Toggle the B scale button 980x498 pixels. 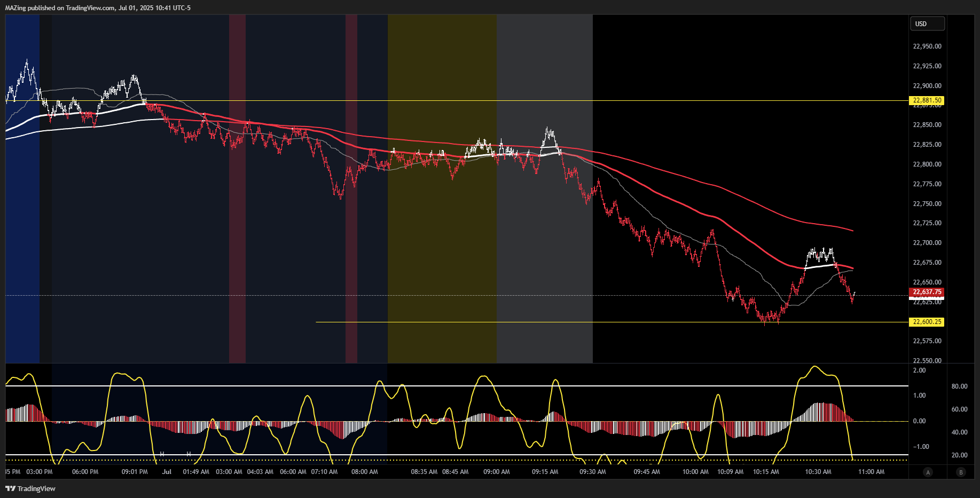coord(961,472)
